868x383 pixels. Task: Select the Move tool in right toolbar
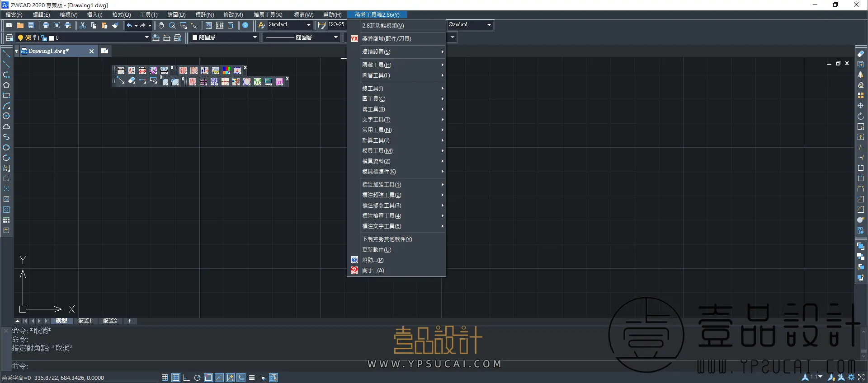pyautogui.click(x=861, y=106)
